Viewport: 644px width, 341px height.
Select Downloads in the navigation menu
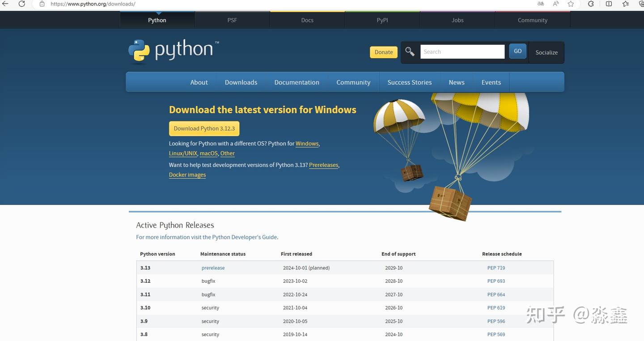(x=241, y=82)
